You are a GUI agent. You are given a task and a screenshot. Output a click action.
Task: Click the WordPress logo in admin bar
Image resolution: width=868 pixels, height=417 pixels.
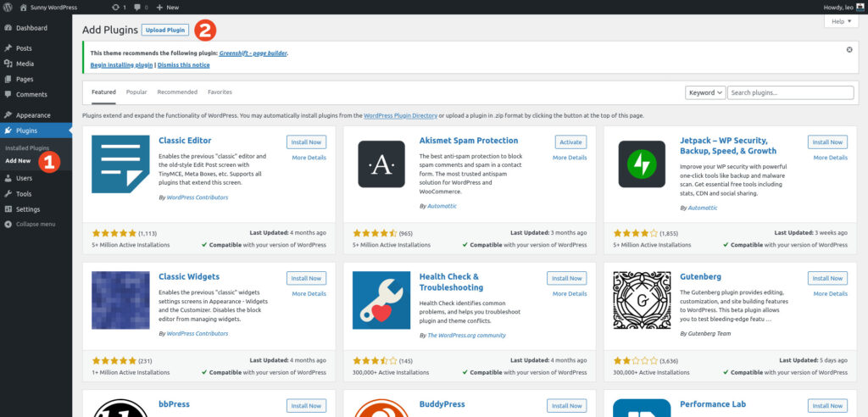[x=8, y=7]
